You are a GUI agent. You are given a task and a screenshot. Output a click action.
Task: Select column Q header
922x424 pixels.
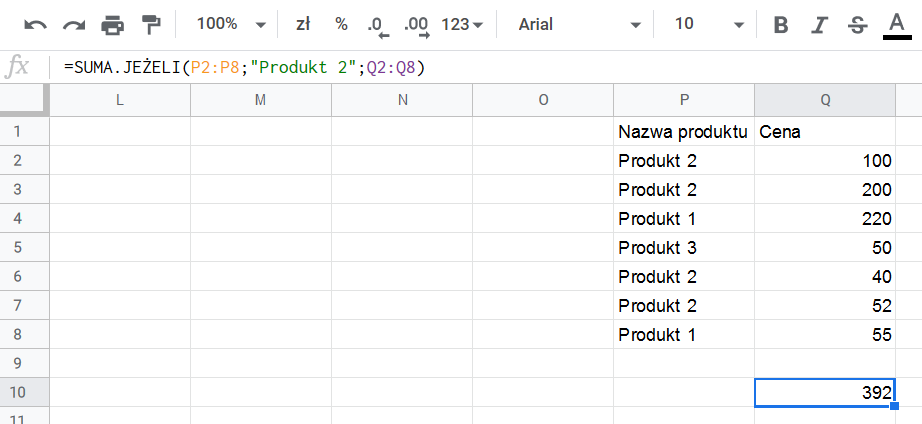[x=825, y=101]
